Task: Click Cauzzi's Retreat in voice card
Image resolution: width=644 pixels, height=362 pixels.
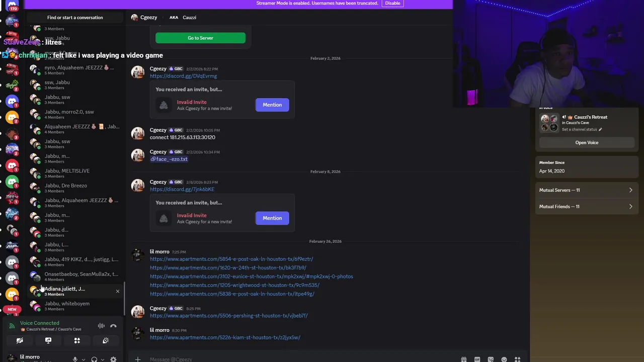Action: tap(591, 117)
